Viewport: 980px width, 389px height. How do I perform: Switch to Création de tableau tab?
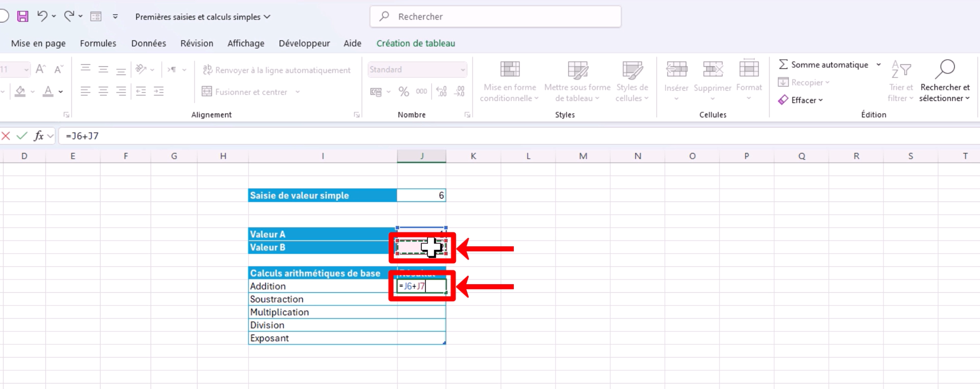click(415, 43)
